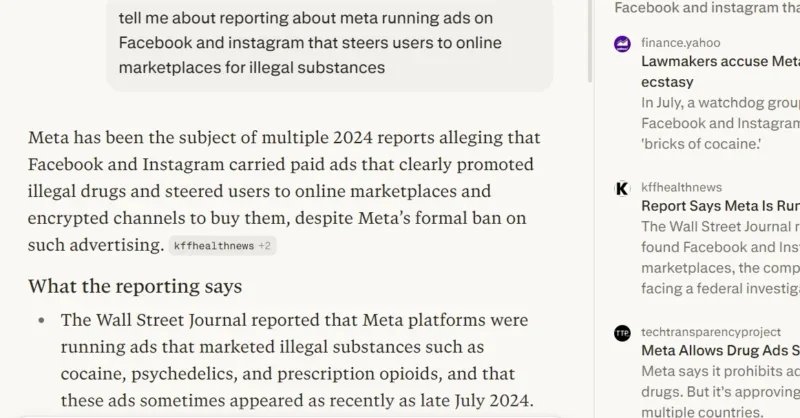Click the finance.yahoo source name
The image size is (800, 418).
coord(680,43)
